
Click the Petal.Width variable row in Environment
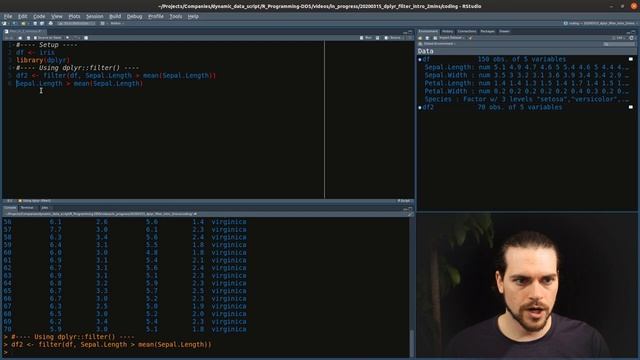pos(526,91)
